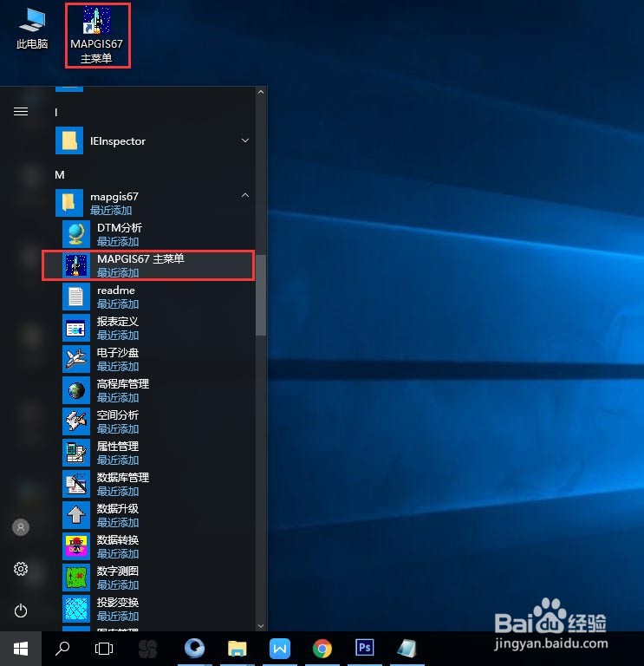Screen dimensions: 644x666
Task: Click the 数字测图 label
Action: point(118,571)
